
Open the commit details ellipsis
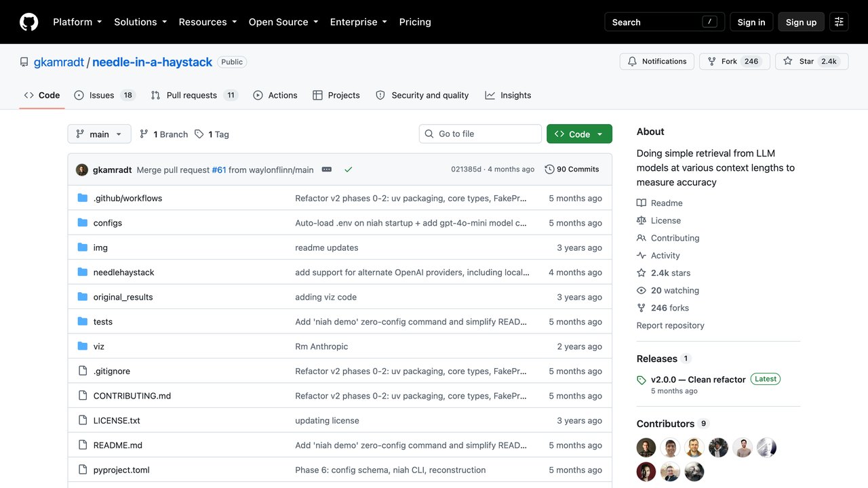click(326, 169)
